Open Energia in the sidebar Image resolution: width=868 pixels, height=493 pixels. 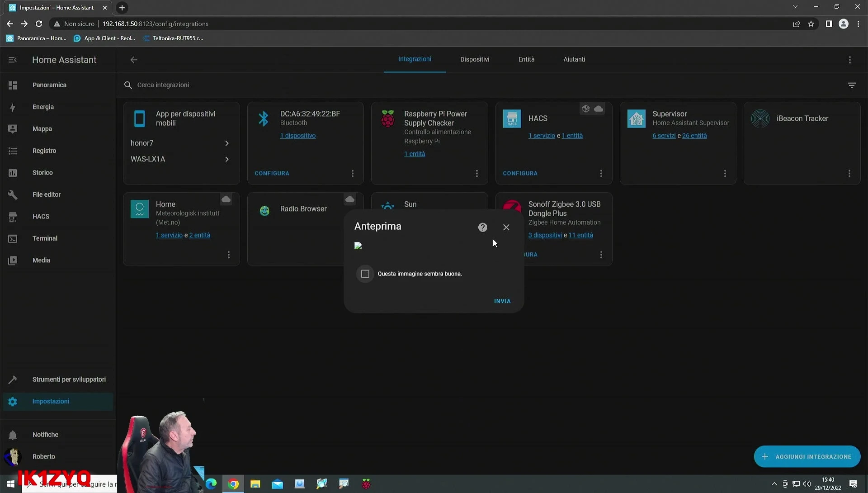coord(58,107)
